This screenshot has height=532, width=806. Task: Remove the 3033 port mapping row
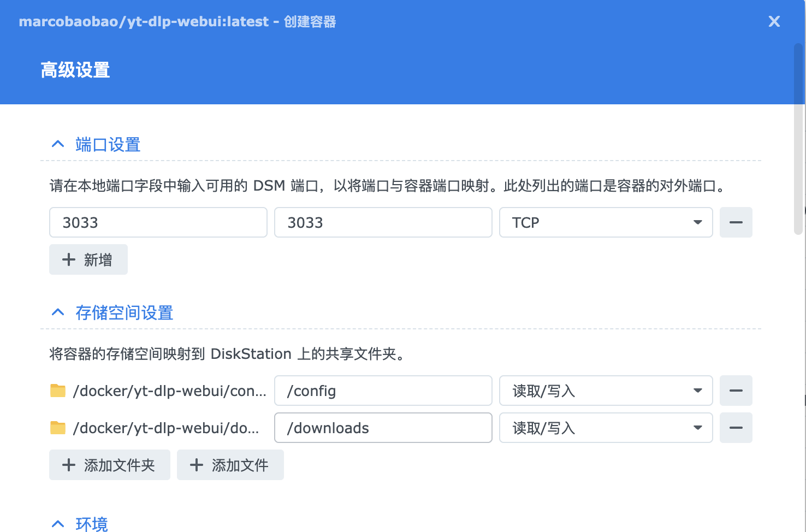point(736,222)
